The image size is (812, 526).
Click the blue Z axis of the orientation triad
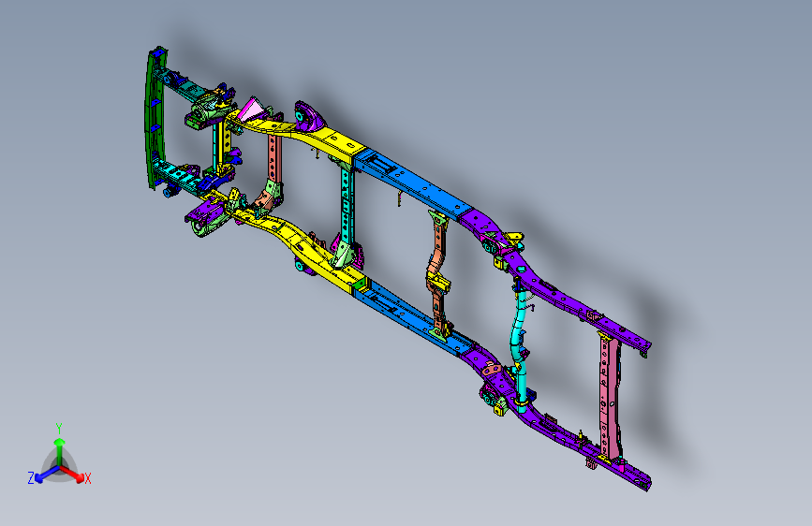(x=46, y=475)
